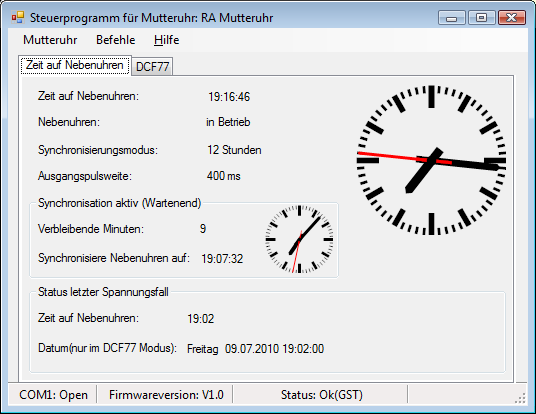Screen dimensions: 536x414
Task: Click the 19:16:46 time value
Action: coord(229,97)
